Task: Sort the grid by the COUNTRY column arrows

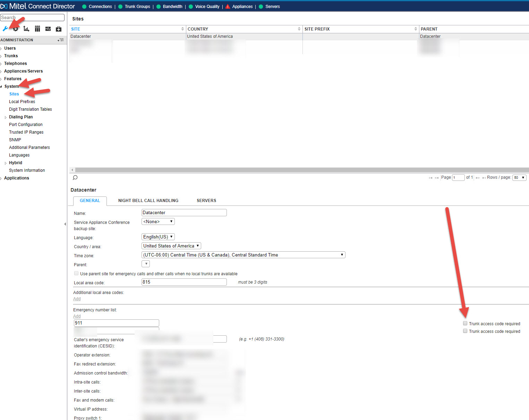Action: coord(299,29)
